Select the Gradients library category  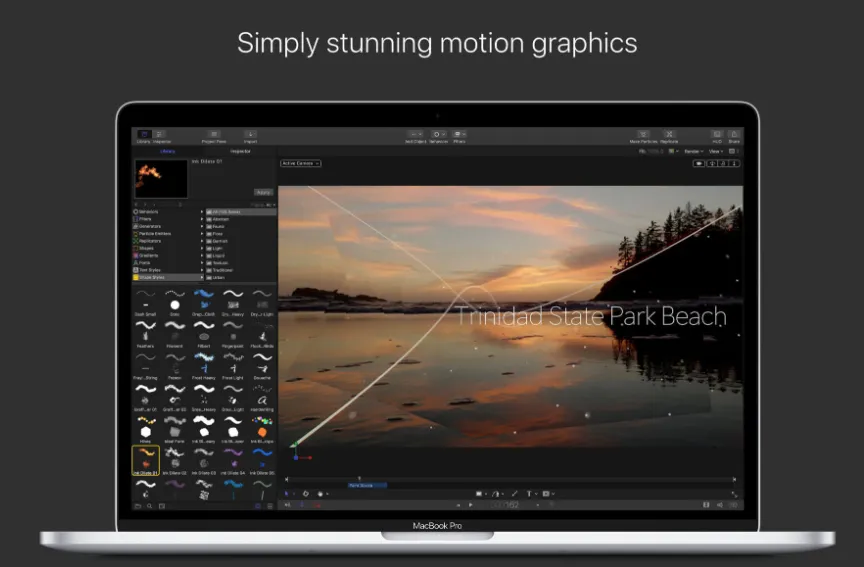click(x=168, y=256)
